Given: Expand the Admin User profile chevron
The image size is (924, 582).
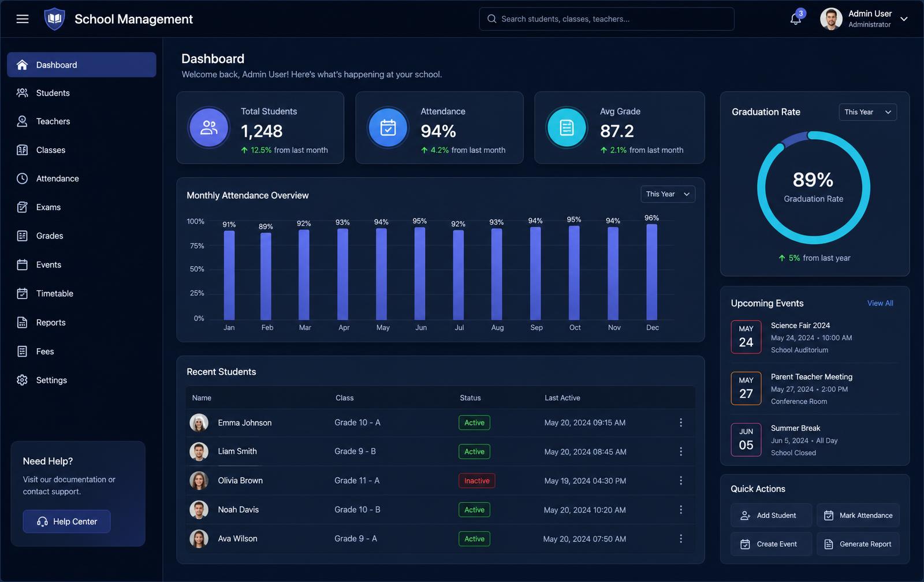Looking at the screenshot, I should [x=904, y=19].
